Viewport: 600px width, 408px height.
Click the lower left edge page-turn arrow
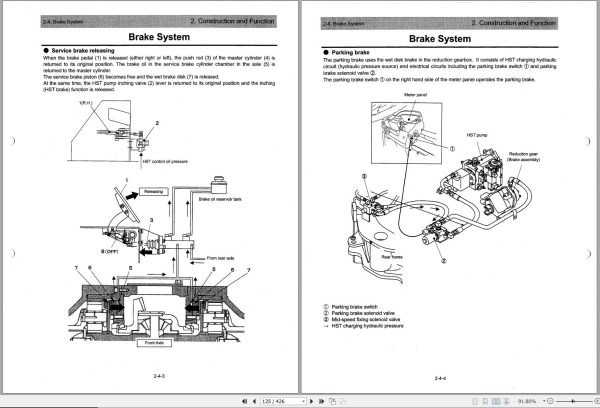(12, 253)
